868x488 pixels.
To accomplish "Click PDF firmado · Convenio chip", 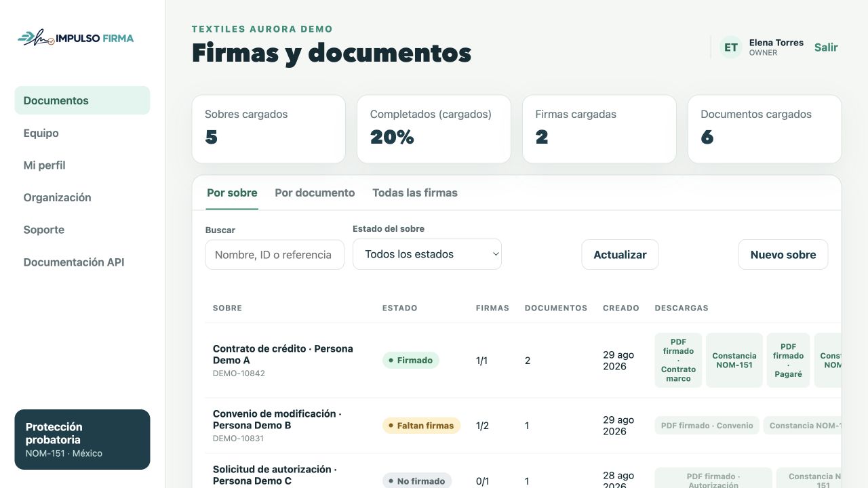I will point(707,426).
